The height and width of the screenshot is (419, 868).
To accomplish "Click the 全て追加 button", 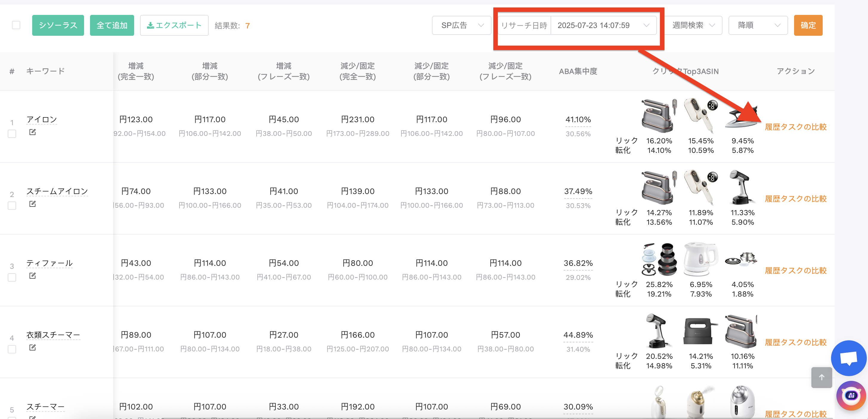I will (x=112, y=25).
